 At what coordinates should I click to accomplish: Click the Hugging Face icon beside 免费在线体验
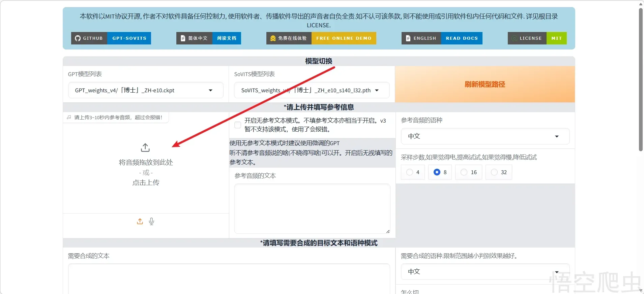coord(273,38)
